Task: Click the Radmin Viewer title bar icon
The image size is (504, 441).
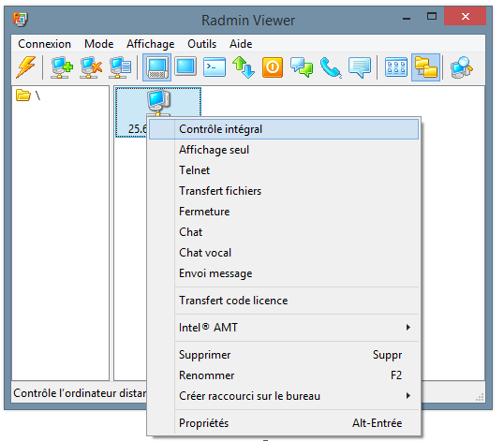Action: 21,19
